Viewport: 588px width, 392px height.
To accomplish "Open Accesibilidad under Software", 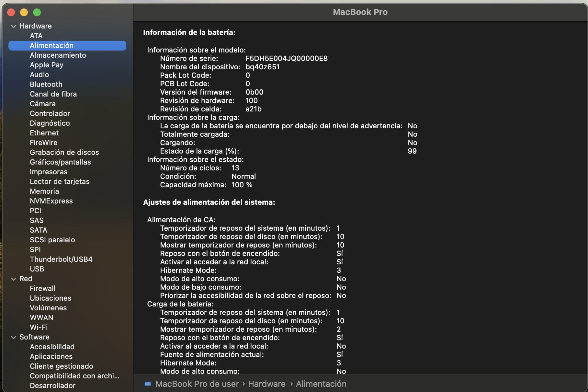I will (x=52, y=347).
